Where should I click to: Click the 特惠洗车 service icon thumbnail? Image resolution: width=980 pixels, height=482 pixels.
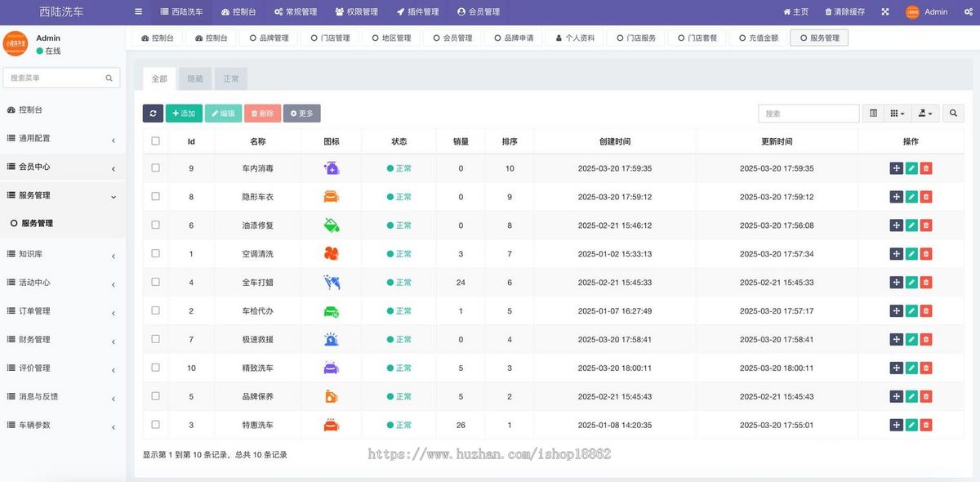click(x=331, y=425)
